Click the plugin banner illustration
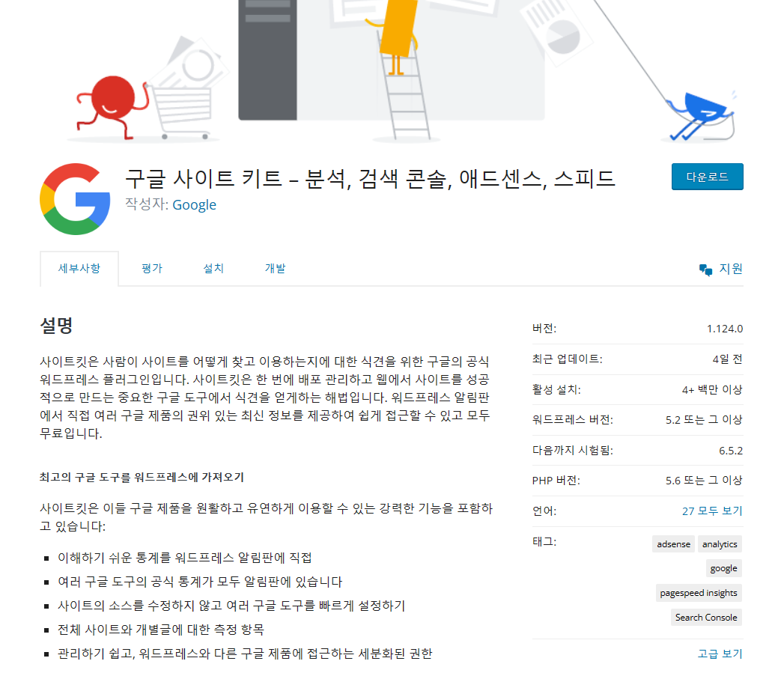The height and width of the screenshot is (676, 784). click(x=392, y=73)
